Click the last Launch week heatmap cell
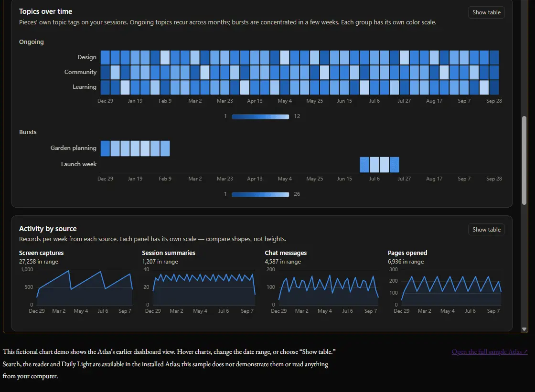This screenshot has height=392, width=535. point(395,165)
